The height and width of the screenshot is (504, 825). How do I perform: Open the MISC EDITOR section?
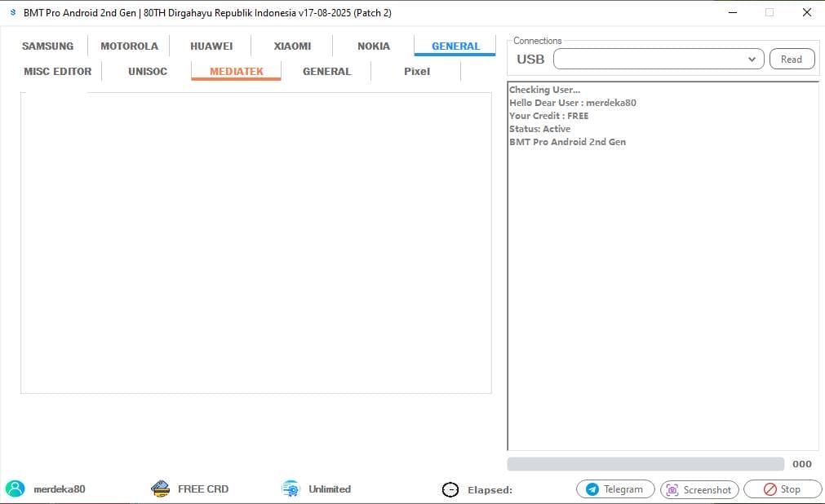coord(56,71)
